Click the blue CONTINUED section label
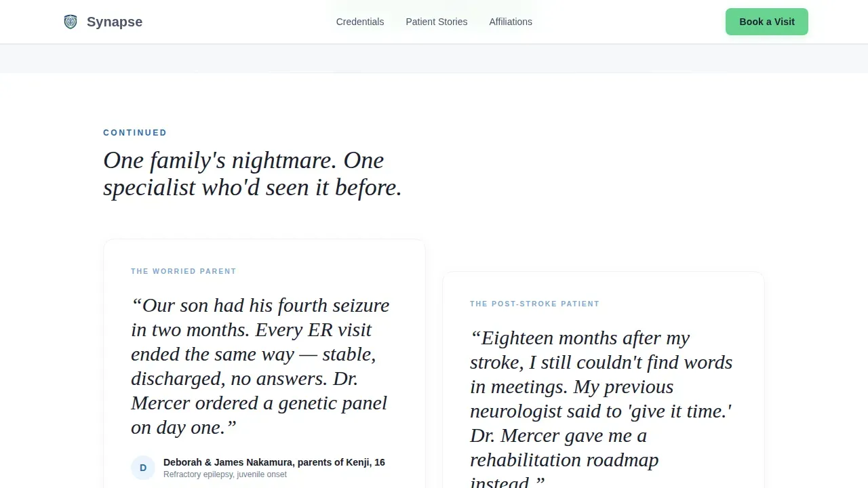Screen dimensions: 868x488 pos(135,133)
